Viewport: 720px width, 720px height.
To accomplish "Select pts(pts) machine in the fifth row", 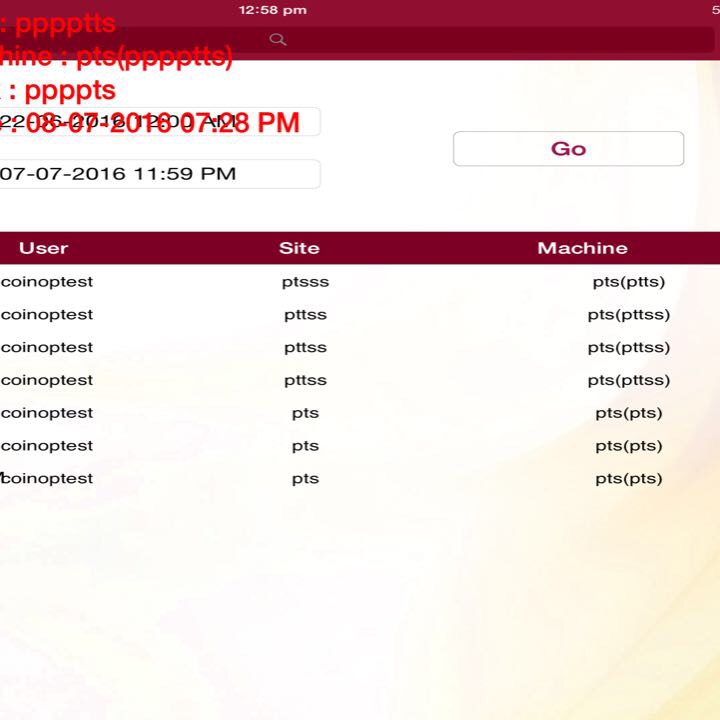I will pyautogui.click(x=628, y=413).
